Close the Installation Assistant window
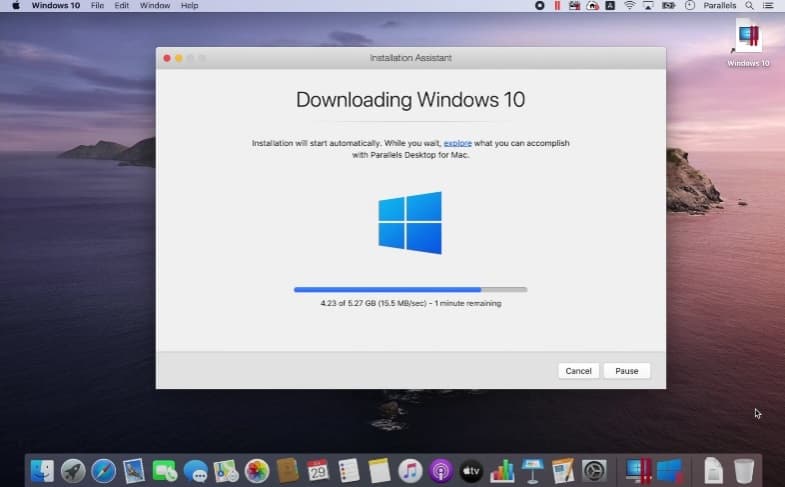Image resolution: width=785 pixels, height=487 pixels. pyautogui.click(x=167, y=58)
